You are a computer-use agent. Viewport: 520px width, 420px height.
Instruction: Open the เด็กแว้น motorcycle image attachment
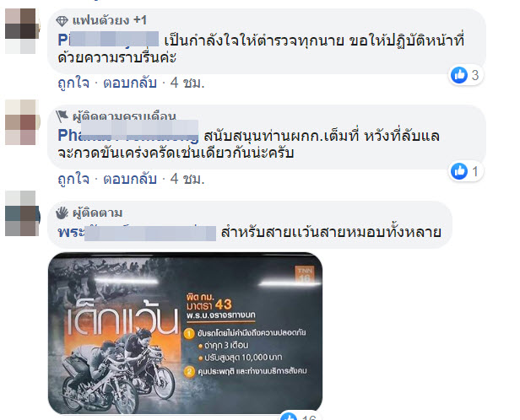tap(185, 333)
